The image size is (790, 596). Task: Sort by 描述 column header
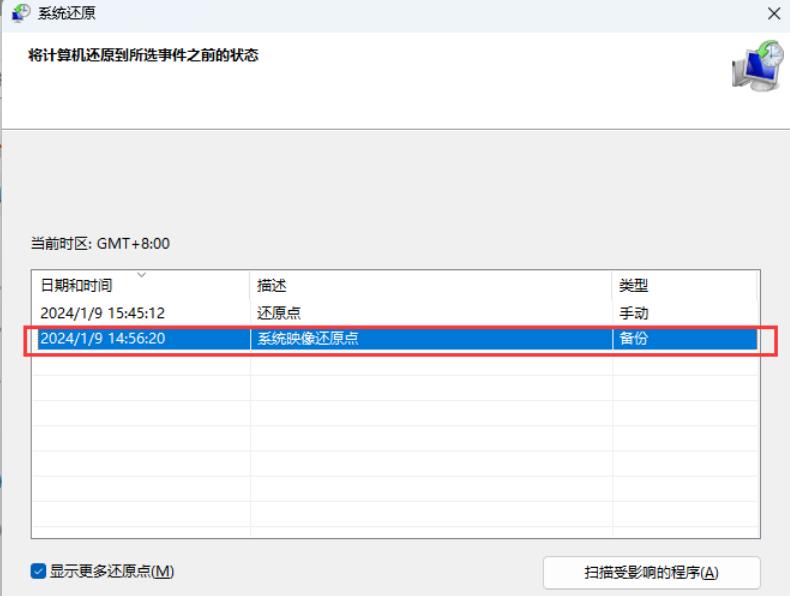[431, 285]
